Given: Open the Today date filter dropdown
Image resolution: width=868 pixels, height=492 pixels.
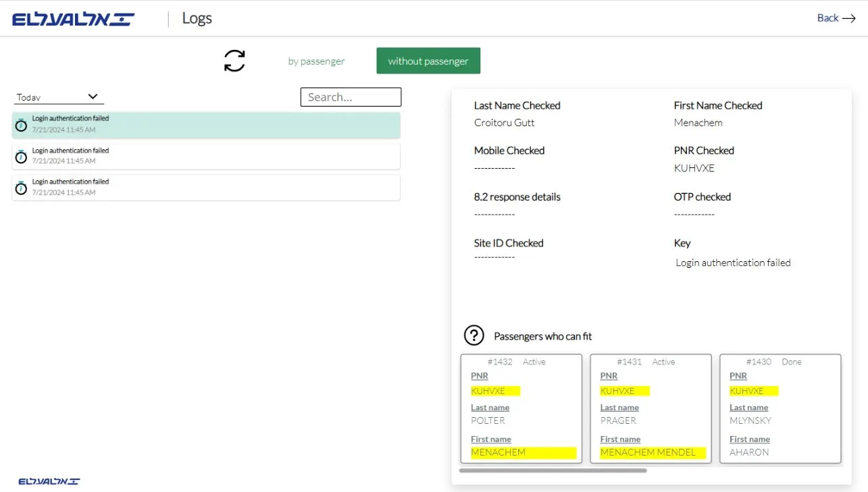Looking at the screenshot, I should 59,97.
